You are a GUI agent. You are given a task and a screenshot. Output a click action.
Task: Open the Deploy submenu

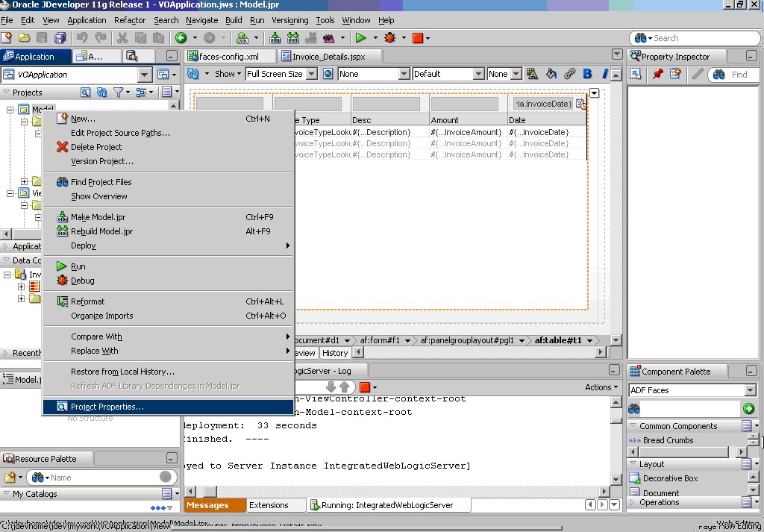coord(169,245)
